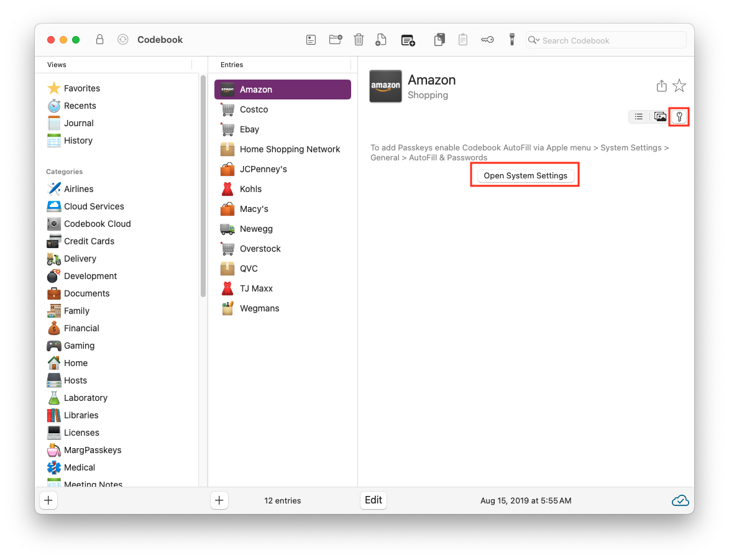Select the Costco entry
729x560 pixels.
283,109
